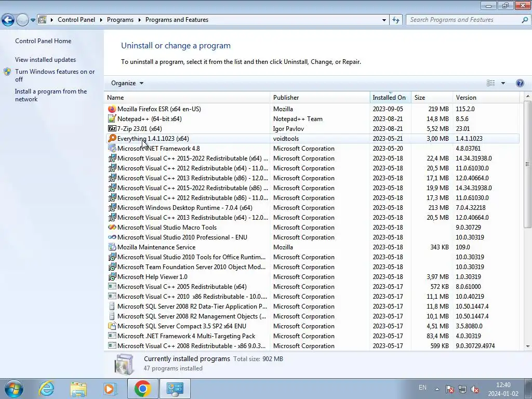532x399 pixels.
Task: Click the Visual Studio 2010 Professional icon
Action: [x=112, y=237]
